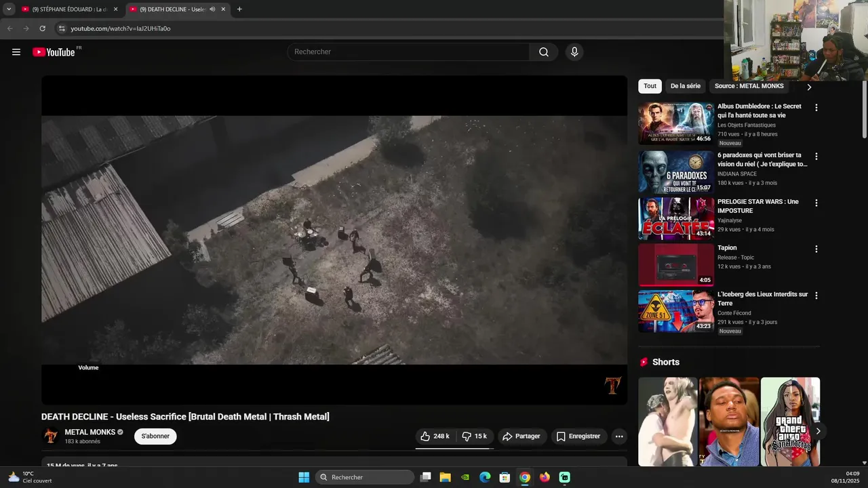Screen dimensions: 868x488
Task: Open the Grand Theft Auto Short thumbnail
Action: tap(790, 422)
